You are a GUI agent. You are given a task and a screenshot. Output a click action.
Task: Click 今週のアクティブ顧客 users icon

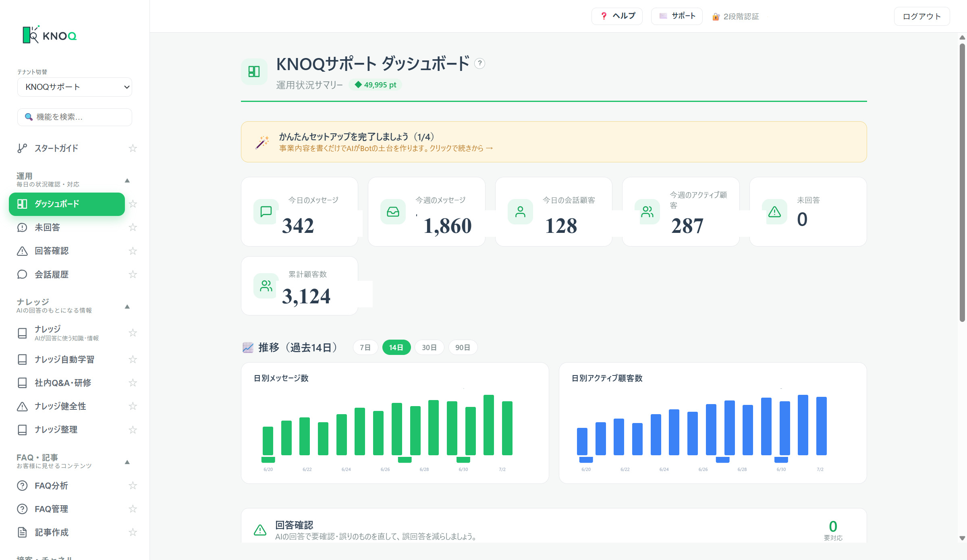pos(647,212)
